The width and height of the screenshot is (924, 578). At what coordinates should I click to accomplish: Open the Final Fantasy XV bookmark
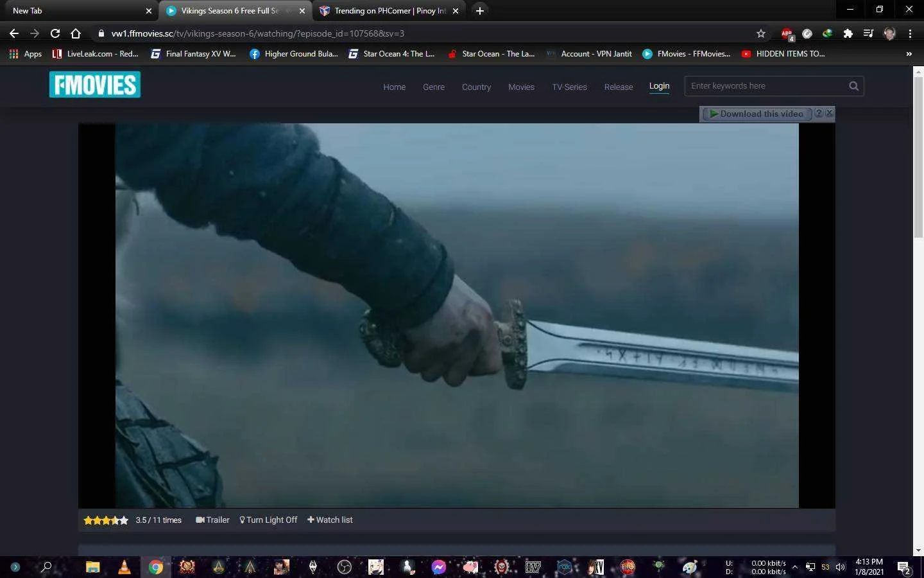[193, 54]
